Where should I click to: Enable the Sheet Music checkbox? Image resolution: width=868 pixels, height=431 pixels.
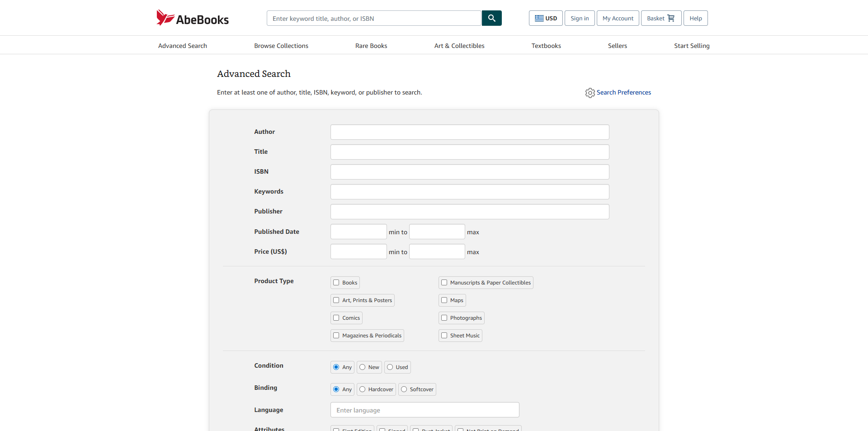[x=444, y=336]
